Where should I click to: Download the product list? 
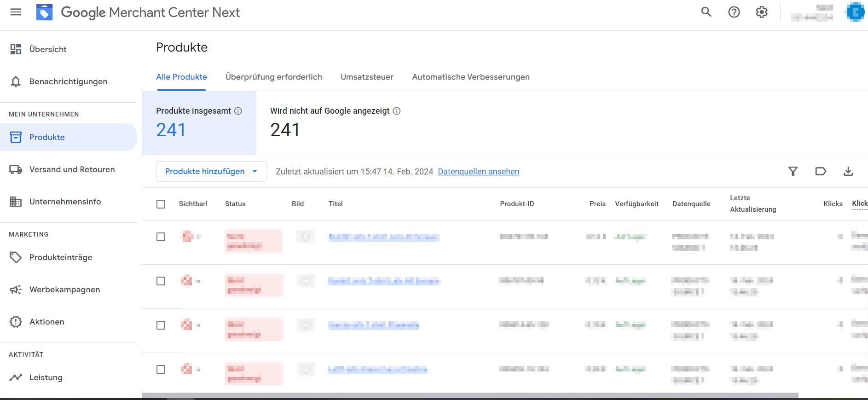[848, 172]
